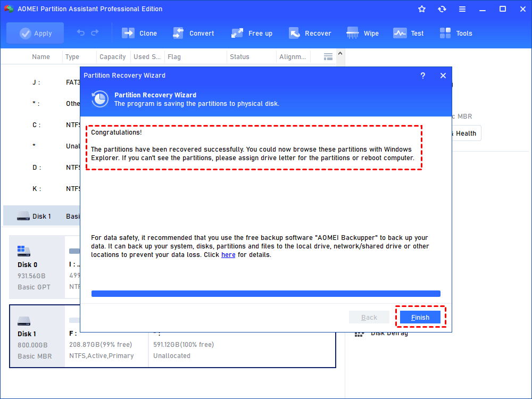Open the Recover tool
Viewport: 532px width, 399px height.
tap(310, 33)
